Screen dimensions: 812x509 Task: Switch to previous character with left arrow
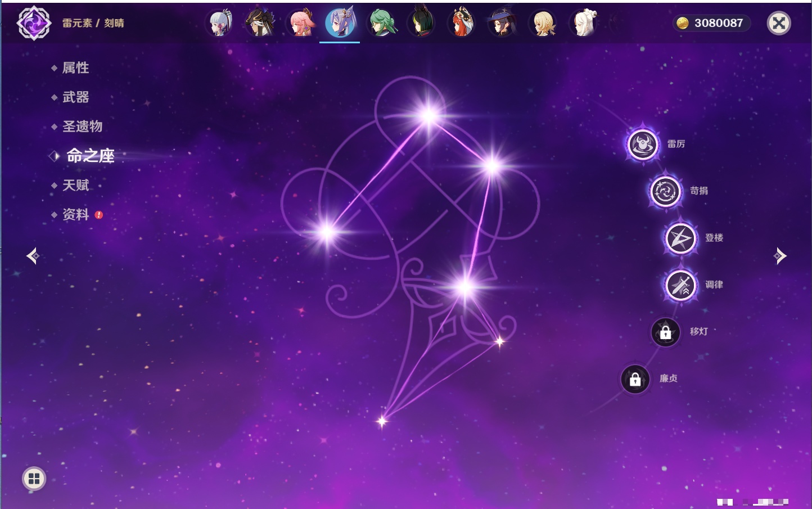click(33, 256)
